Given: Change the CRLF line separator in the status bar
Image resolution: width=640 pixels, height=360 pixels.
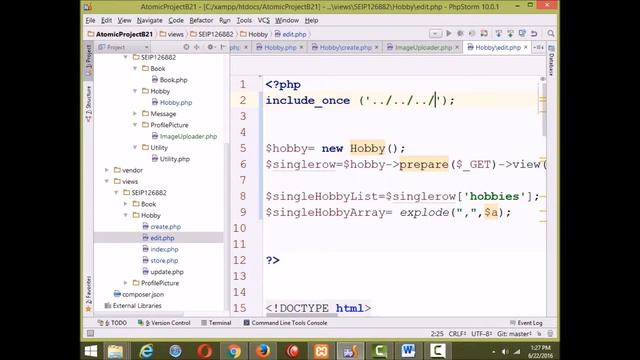Looking at the screenshot, I should (x=457, y=334).
